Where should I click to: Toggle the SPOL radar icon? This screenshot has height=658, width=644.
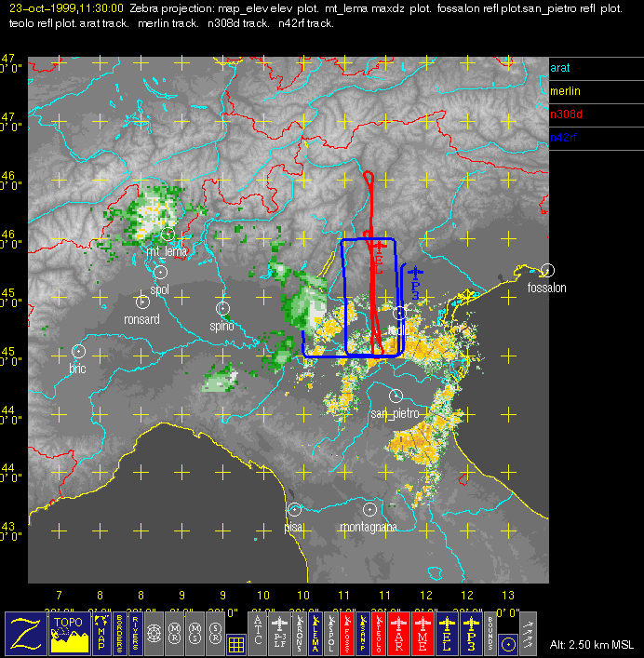pos(331,634)
